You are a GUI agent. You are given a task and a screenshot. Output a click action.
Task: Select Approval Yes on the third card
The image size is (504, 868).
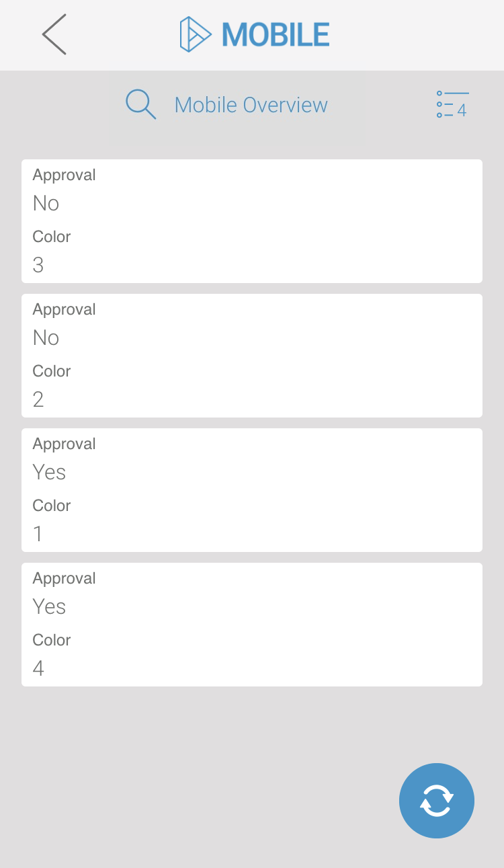(x=48, y=472)
